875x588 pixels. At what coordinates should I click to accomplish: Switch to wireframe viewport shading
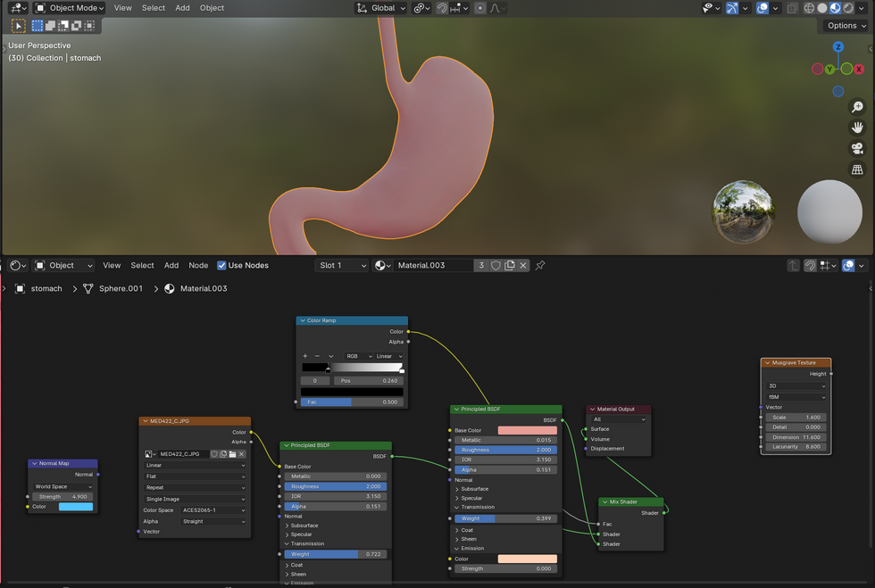809,8
